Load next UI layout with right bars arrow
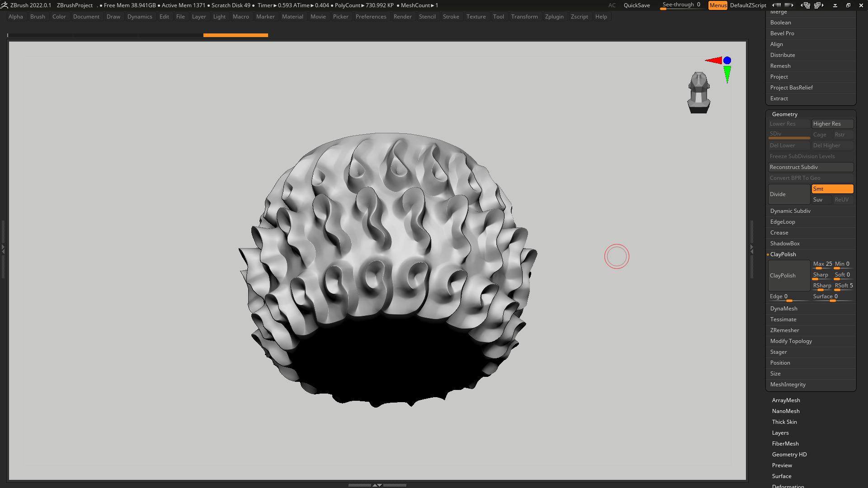 [x=789, y=5]
